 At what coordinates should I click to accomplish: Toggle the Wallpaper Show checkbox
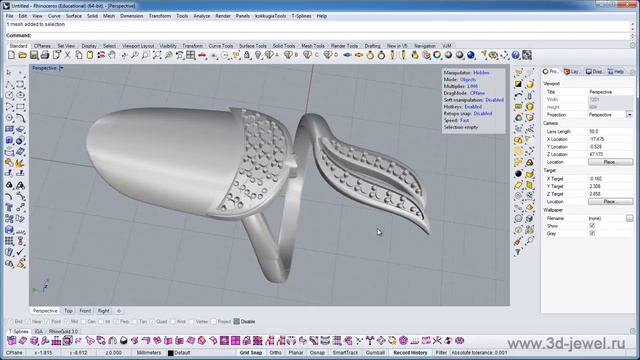(592, 226)
